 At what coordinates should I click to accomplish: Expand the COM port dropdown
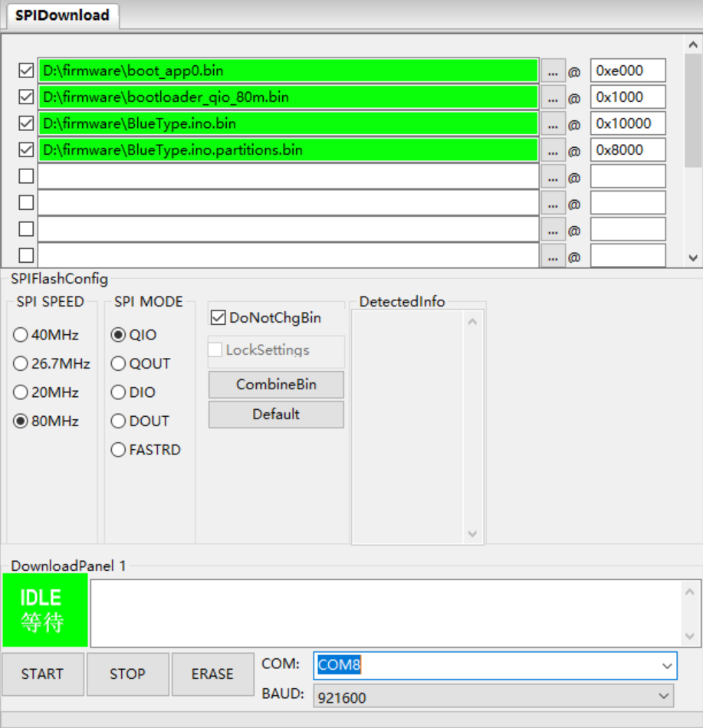tap(666, 666)
